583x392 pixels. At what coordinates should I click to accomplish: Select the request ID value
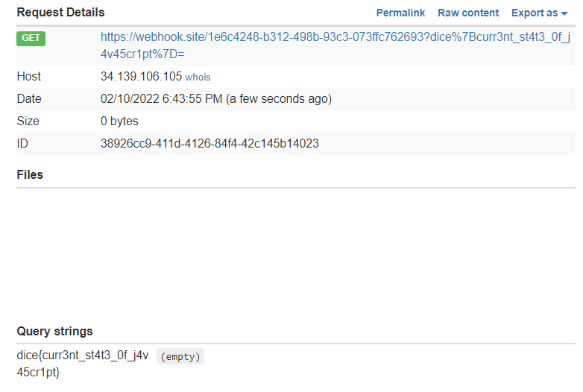point(209,144)
